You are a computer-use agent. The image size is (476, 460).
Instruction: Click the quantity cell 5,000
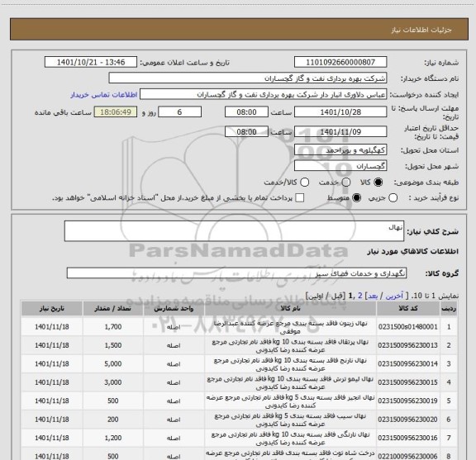pyautogui.click(x=113, y=364)
